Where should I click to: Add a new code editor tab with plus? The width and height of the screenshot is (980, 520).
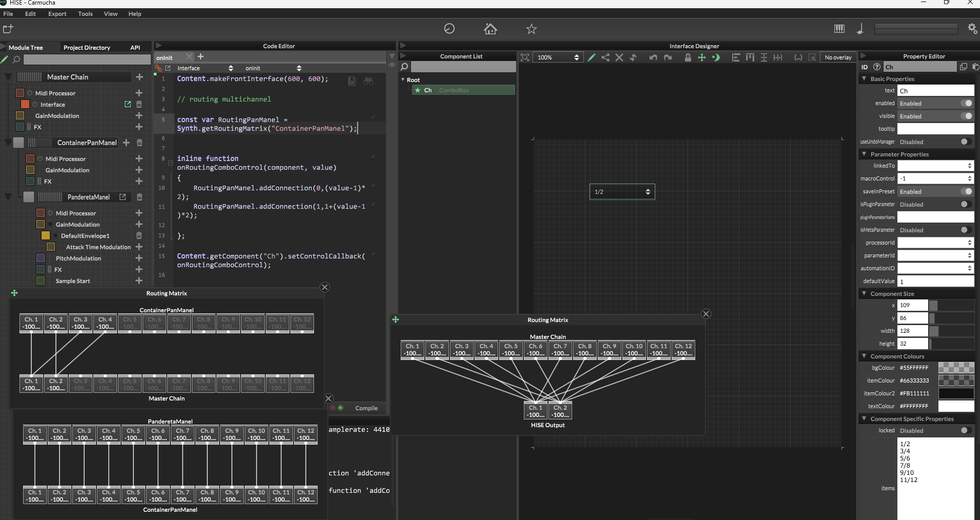(201, 56)
